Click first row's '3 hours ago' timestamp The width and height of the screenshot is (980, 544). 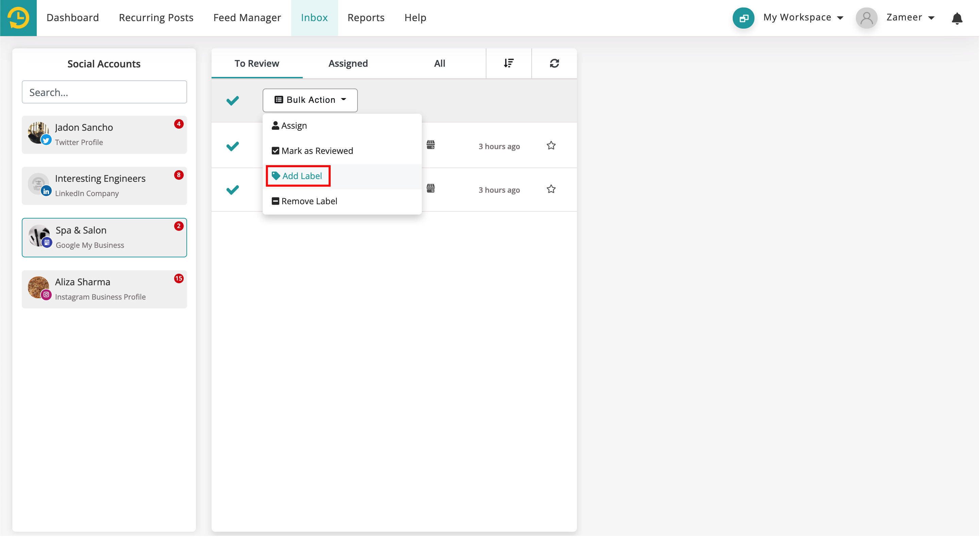499,147
